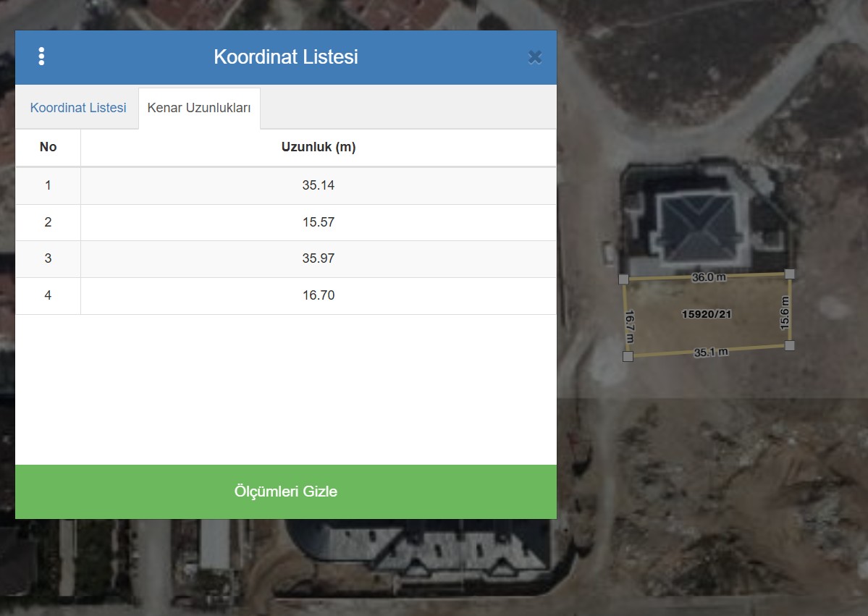Viewport: 868px width, 616px height.
Task: Close the Koordinat Listesi dialog
Action: (x=535, y=57)
